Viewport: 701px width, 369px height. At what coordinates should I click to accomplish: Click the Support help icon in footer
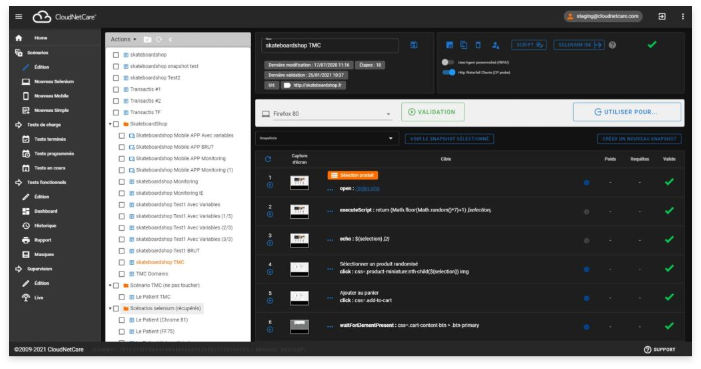[x=647, y=350]
